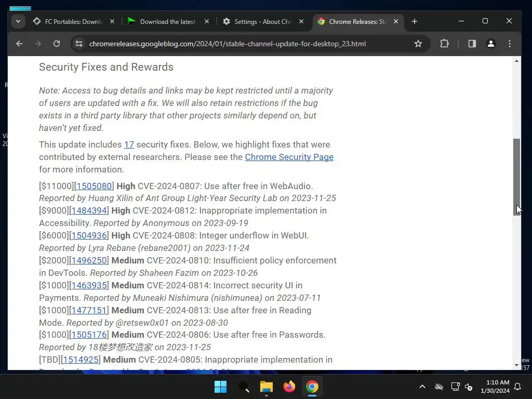
Task: Open the Windows Start menu
Action: [x=220, y=387]
